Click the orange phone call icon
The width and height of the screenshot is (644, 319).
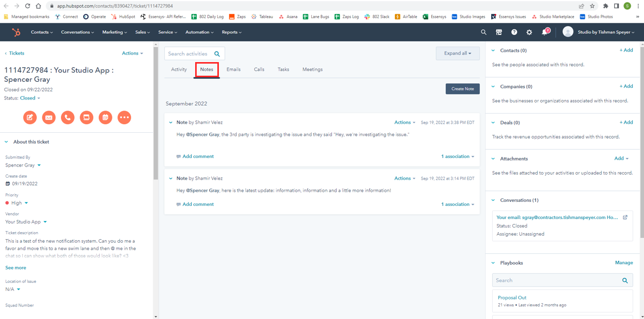[68, 118]
